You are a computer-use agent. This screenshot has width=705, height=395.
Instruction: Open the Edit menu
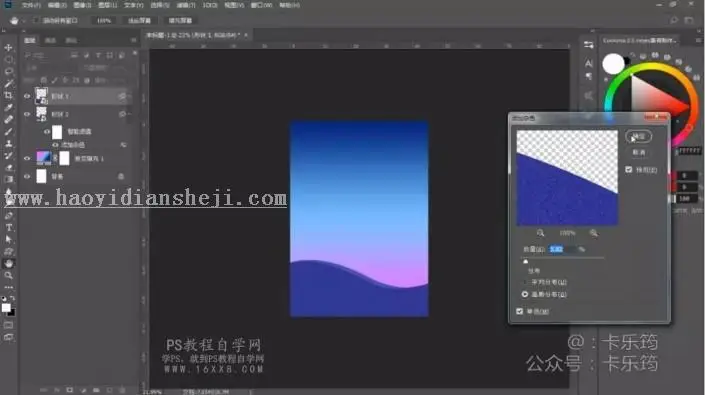(x=57, y=5)
